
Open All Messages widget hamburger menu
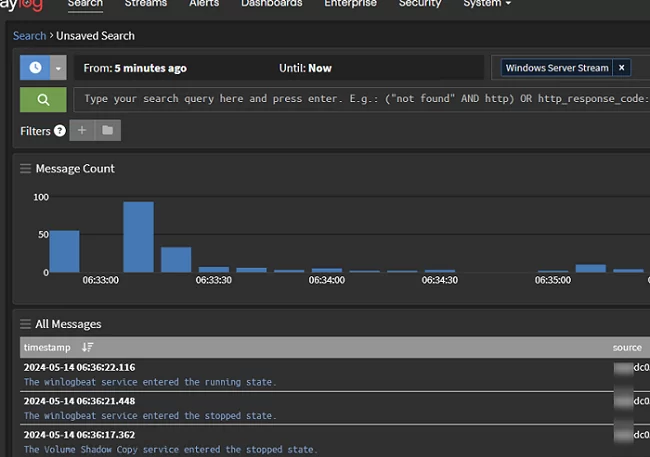25,324
